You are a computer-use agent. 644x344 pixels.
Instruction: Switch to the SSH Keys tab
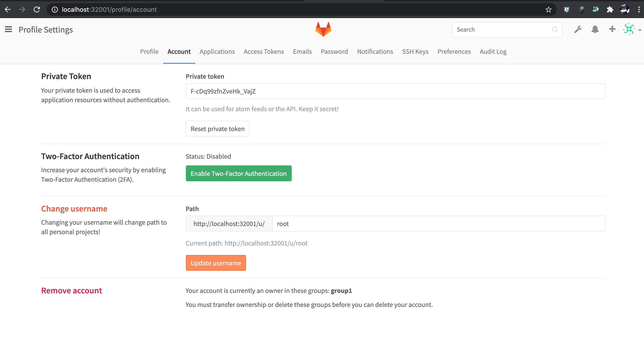tap(415, 52)
